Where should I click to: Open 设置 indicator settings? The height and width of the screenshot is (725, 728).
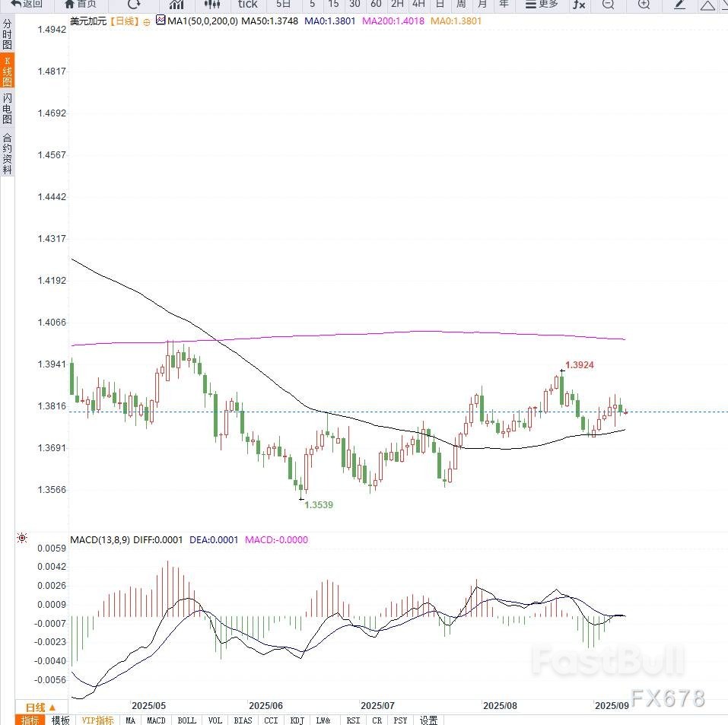coord(429,720)
